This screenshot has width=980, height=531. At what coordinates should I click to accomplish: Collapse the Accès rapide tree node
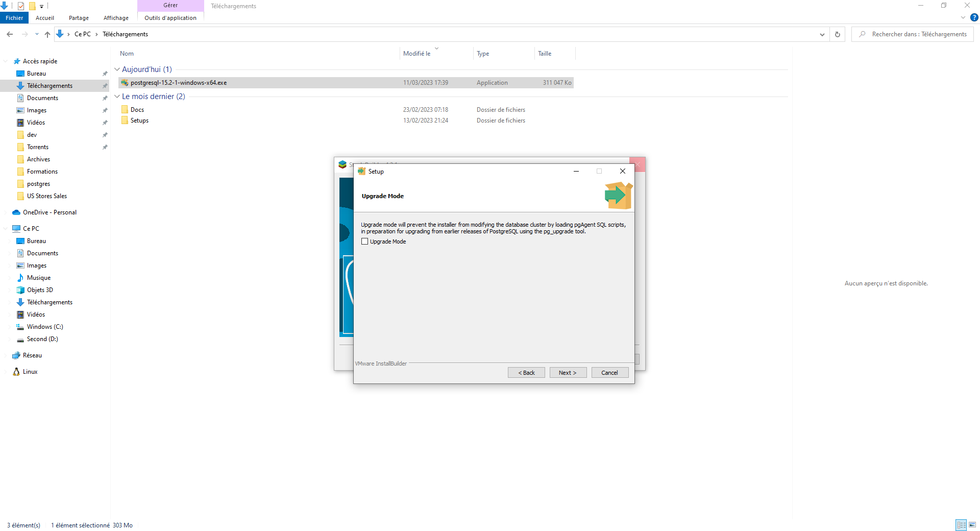pos(6,61)
